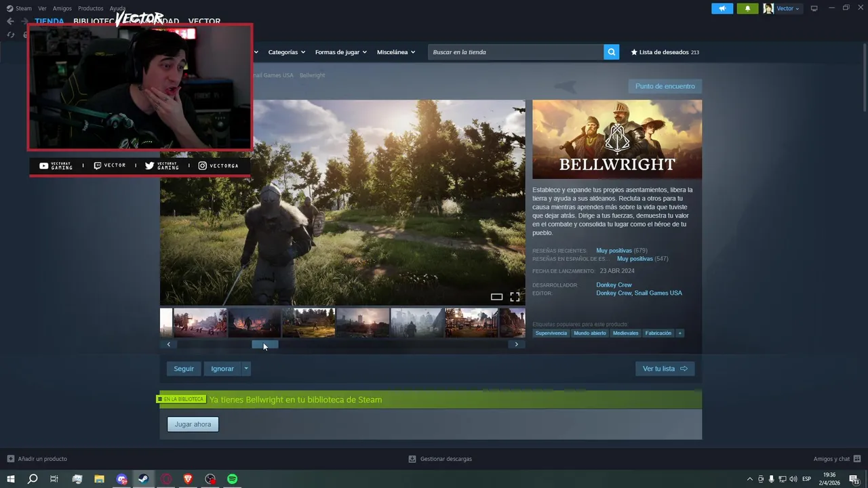Open the Spotify taskbar icon
Viewport: 868px width, 488px height.
[x=232, y=479]
